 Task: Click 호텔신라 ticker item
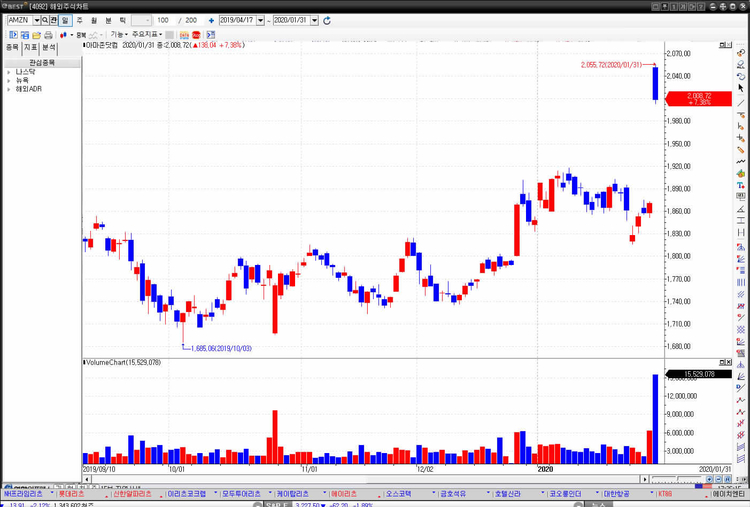coord(507,494)
